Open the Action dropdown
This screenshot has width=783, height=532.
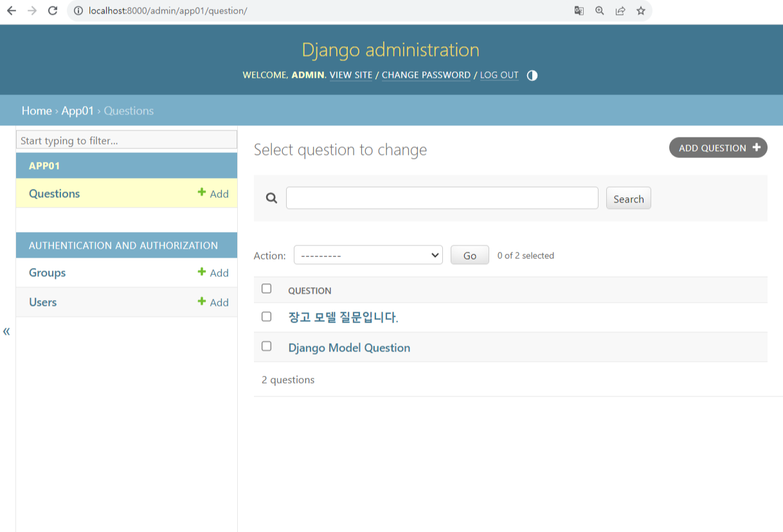tap(368, 255)
